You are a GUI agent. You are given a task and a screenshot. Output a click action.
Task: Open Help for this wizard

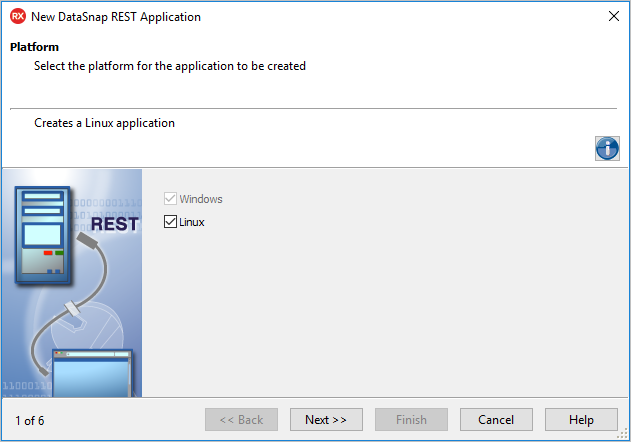click(x=581, y=419)
